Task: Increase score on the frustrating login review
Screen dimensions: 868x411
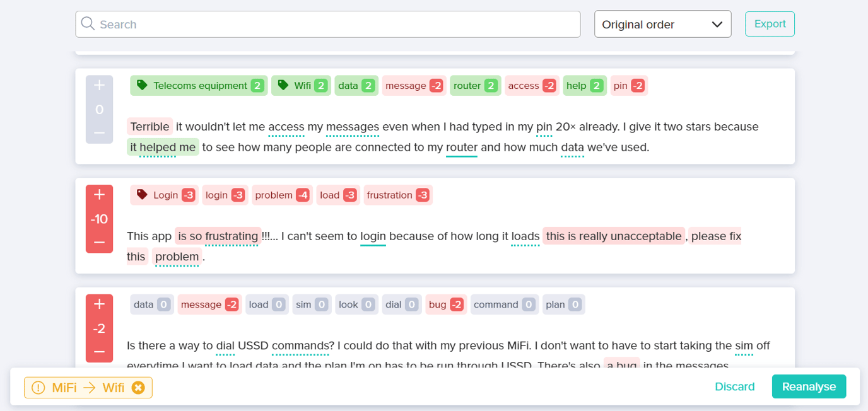Action: [99, 195]
